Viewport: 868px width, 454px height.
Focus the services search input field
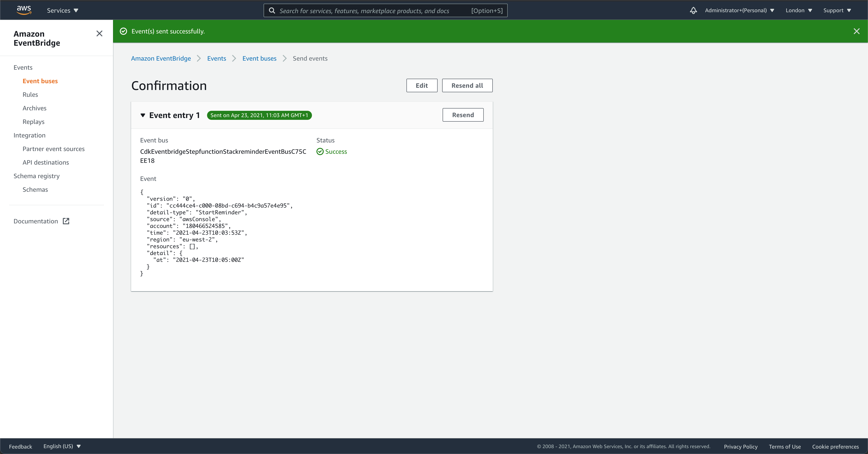[x=385, y=10]
